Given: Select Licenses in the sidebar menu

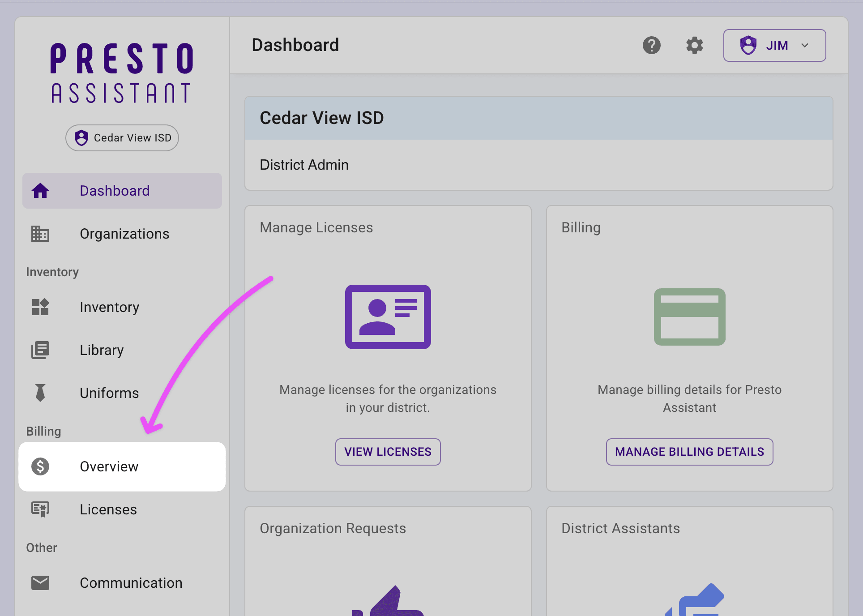Looking at the screenshot, I should coord(108,509).
